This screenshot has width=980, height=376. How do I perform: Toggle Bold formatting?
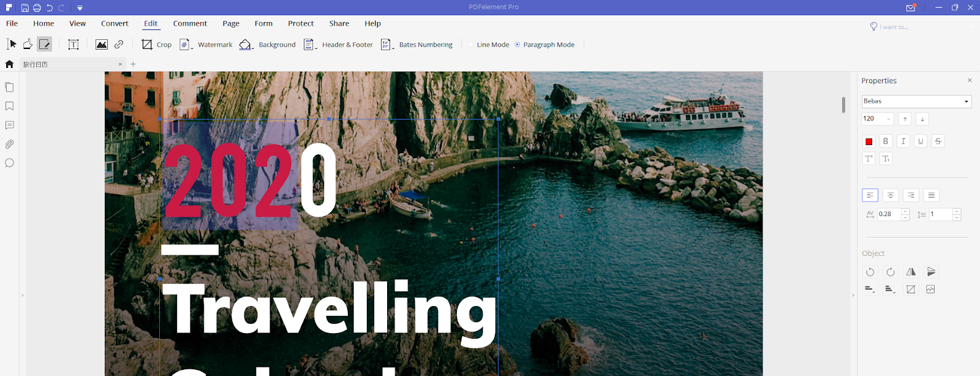pyautogui.click(x=886, y=141)
